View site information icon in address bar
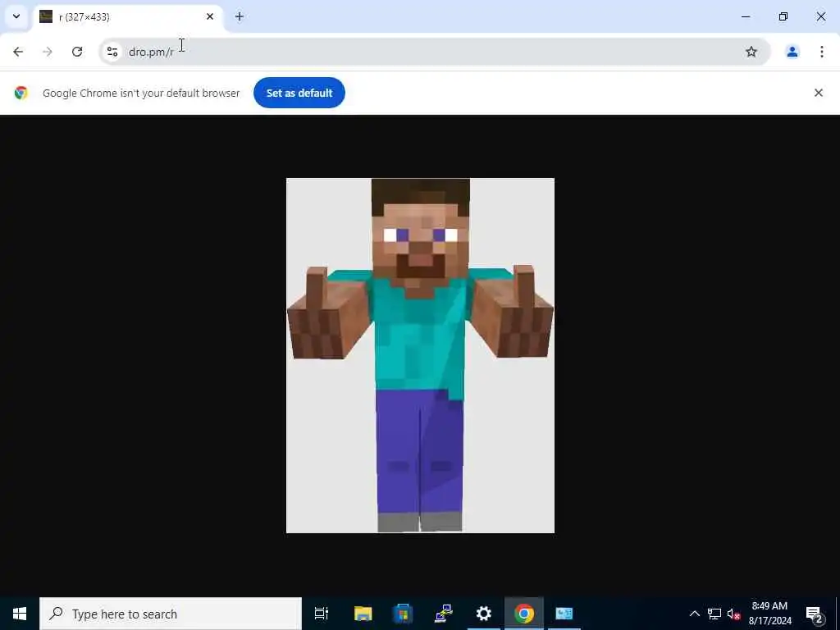The height and width of the screenshot is (630, 840). 112,52
